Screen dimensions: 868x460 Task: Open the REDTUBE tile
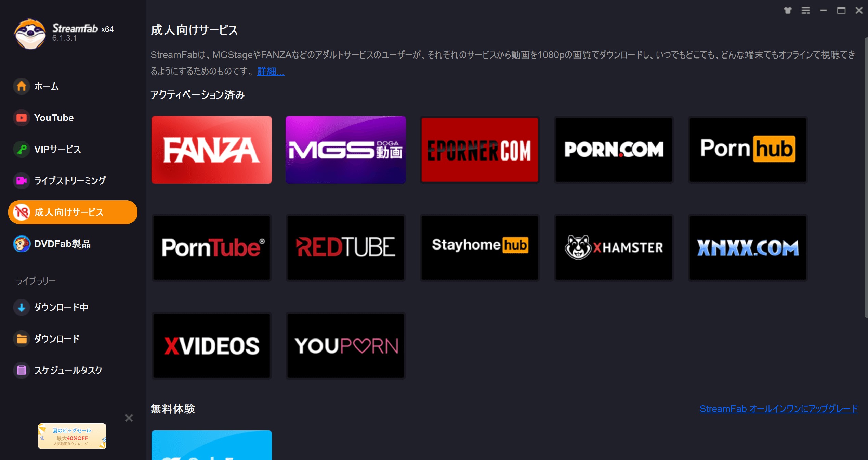346,248
